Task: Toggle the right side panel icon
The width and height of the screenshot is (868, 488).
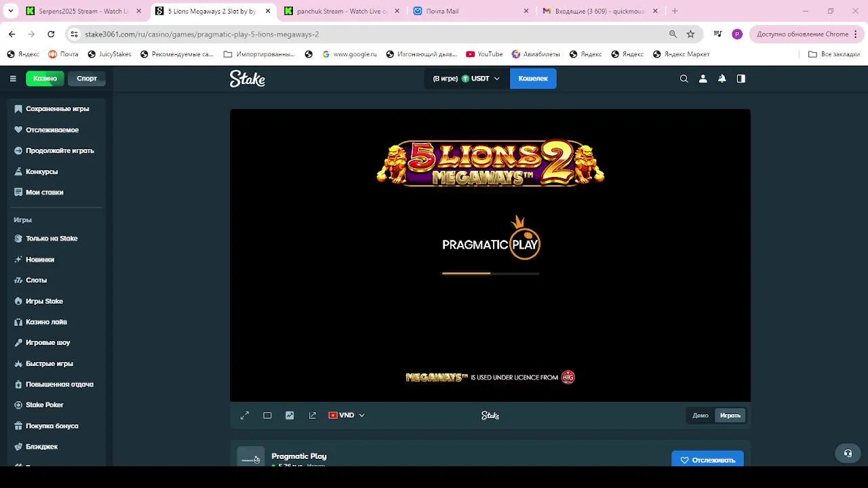Action: point(741,79)
